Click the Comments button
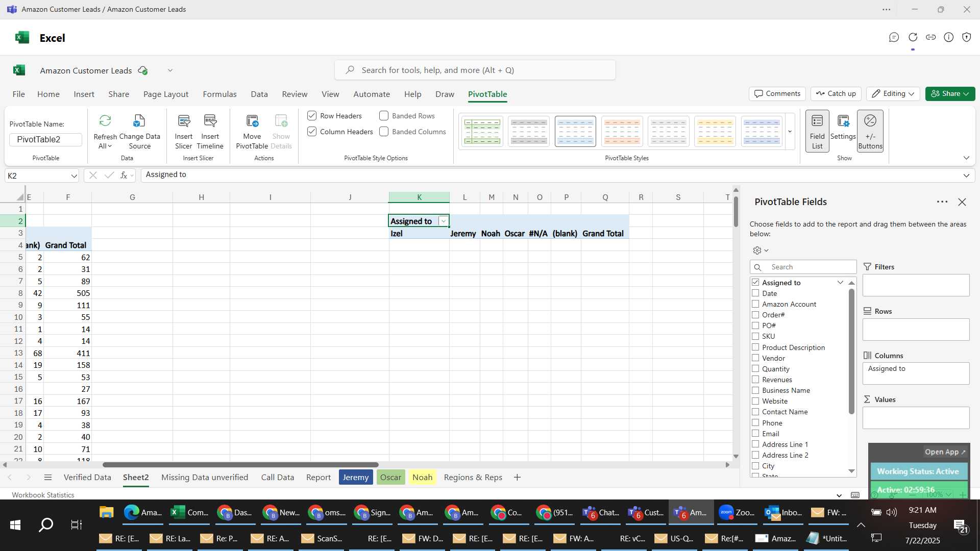The width and height of the screenshot is (980, 551). 777,94
